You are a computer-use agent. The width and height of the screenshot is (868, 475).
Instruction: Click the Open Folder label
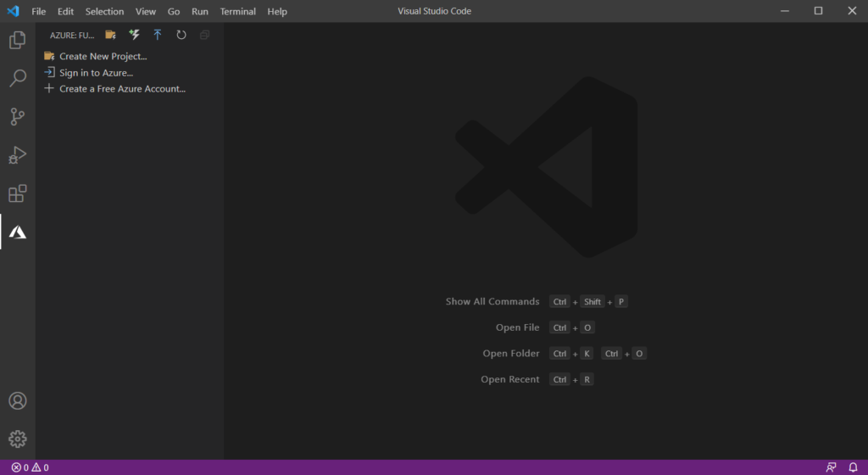511,353
